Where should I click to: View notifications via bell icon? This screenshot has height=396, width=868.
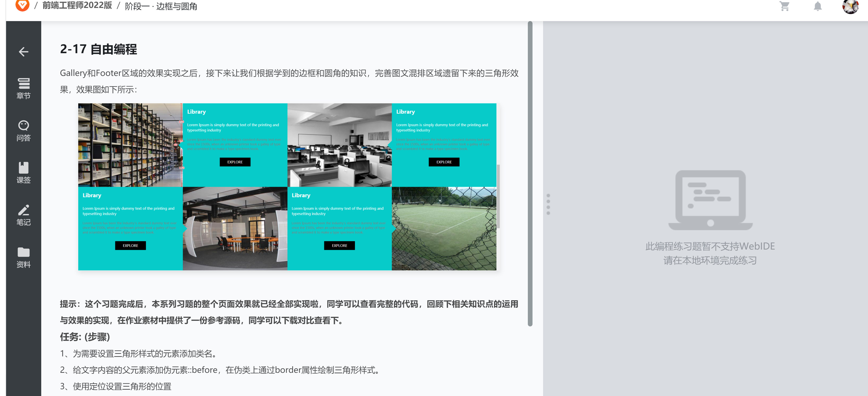[817, 6]
